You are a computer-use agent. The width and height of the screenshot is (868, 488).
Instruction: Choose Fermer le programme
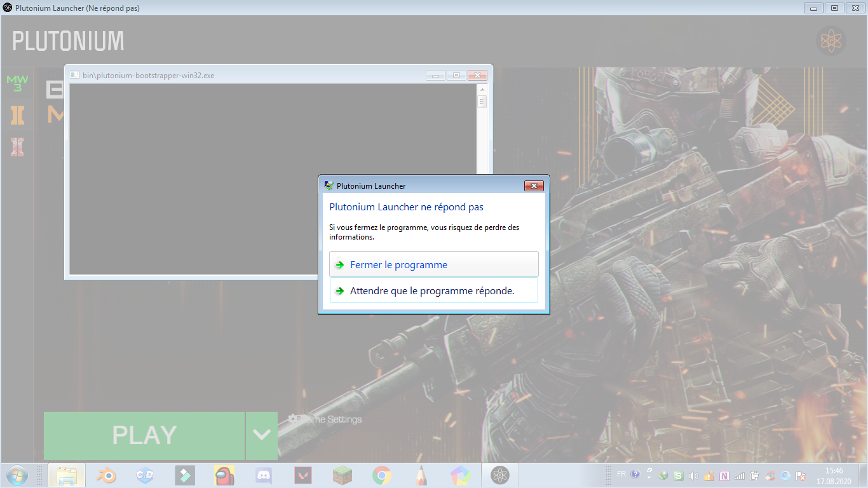[434, 264]
